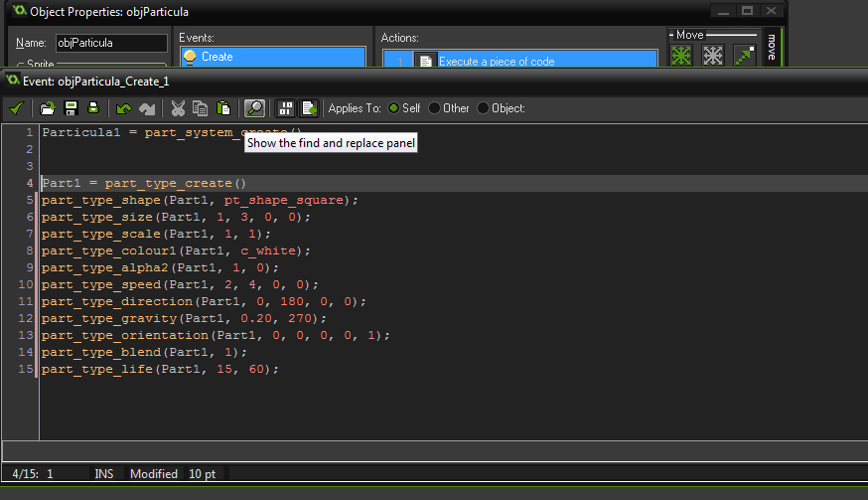Paste clipboard contents into code

[x=223, y=108]
